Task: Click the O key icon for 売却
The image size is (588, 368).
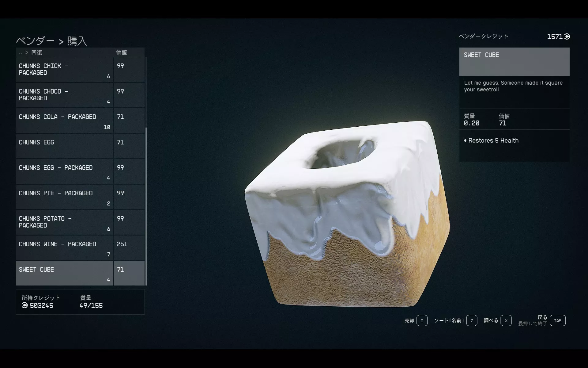Action: pos(422,320)
